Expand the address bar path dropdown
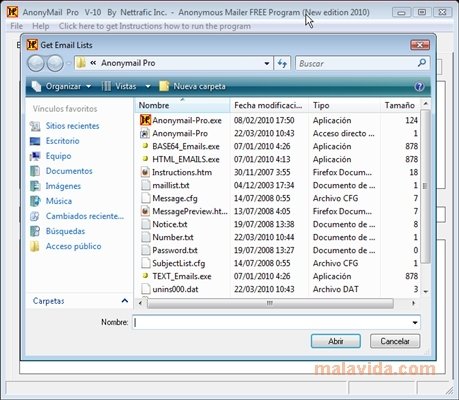The width and height of the screenshot is (459, 400). tap(267, 63)
